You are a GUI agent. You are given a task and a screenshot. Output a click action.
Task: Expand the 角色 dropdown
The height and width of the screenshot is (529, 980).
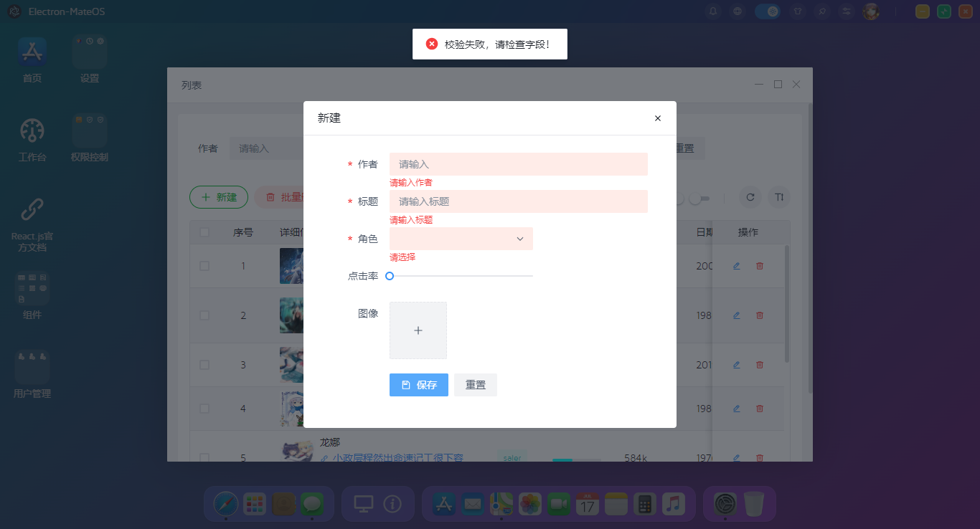[461, 239]
